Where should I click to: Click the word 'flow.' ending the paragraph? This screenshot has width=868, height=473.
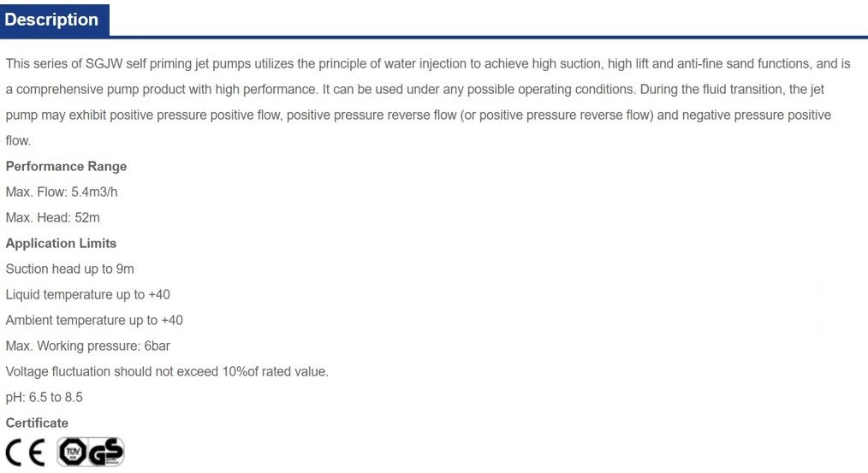tap(18, 140)
